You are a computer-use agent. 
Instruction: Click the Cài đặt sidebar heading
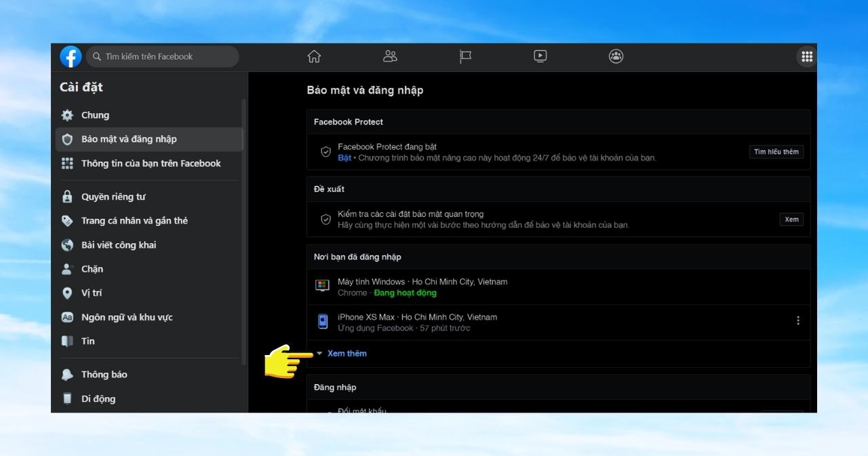(81, 87)
